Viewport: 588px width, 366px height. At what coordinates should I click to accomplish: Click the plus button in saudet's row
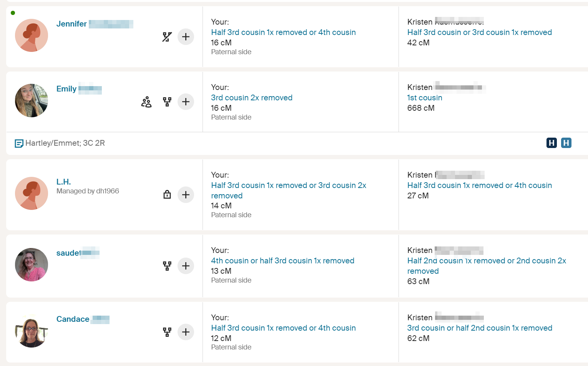point(186,266)
